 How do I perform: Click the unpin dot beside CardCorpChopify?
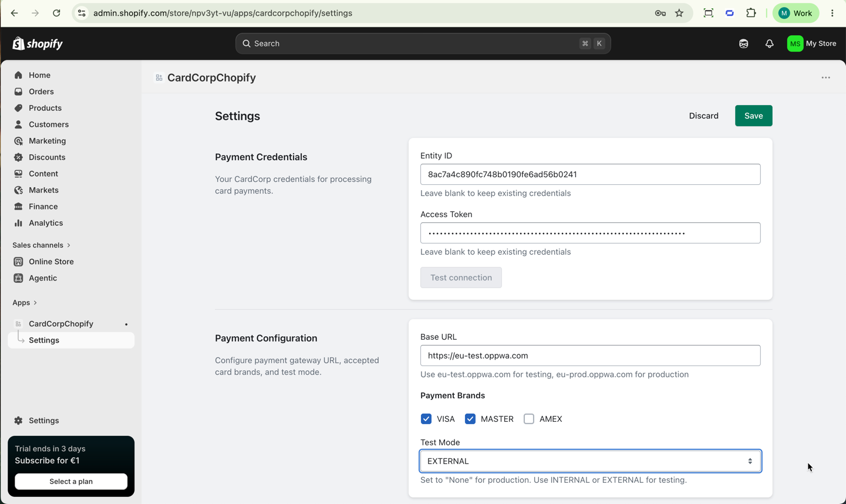pos(126,324)
